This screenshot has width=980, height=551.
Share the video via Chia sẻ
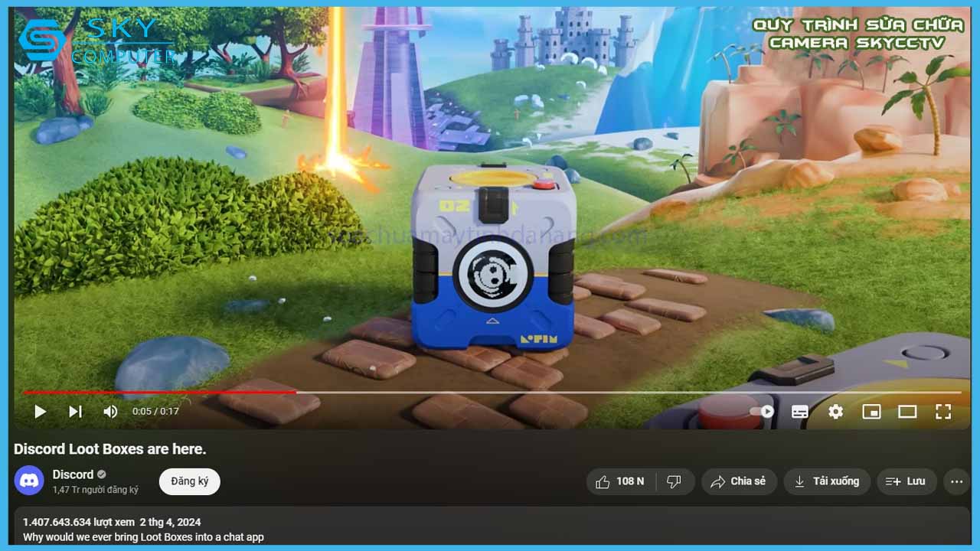(739, 481)
